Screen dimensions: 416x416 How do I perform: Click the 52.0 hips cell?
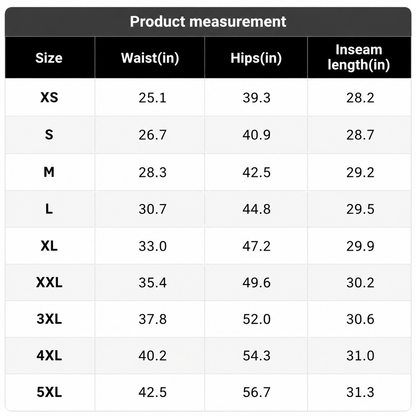(x=256, y=319)
